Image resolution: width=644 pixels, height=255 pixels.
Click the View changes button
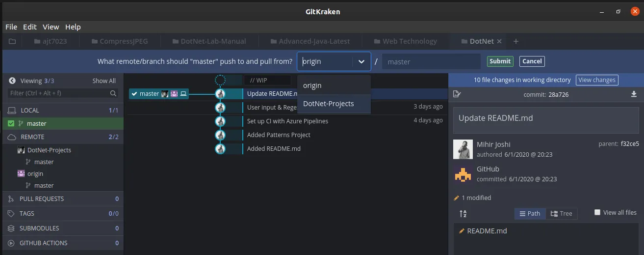(x=597, y=80)
